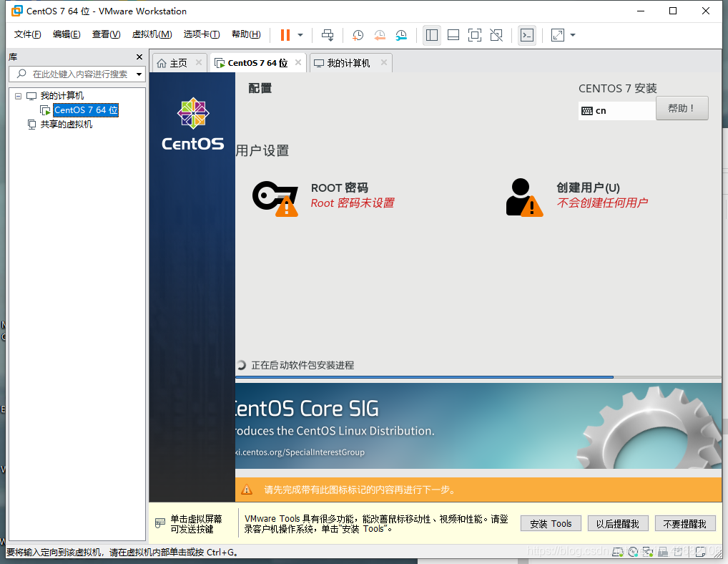The height and width of the screenshot is (564, 728).
Task: Select 我的计算机 in the library tree
Action: click(62, 96)
